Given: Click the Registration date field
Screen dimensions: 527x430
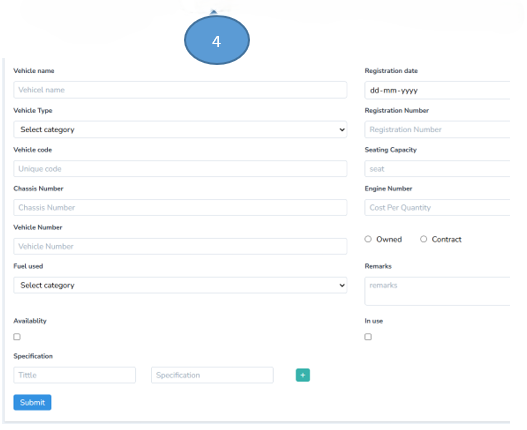Looking at the screenshot, I should point(437,90).
